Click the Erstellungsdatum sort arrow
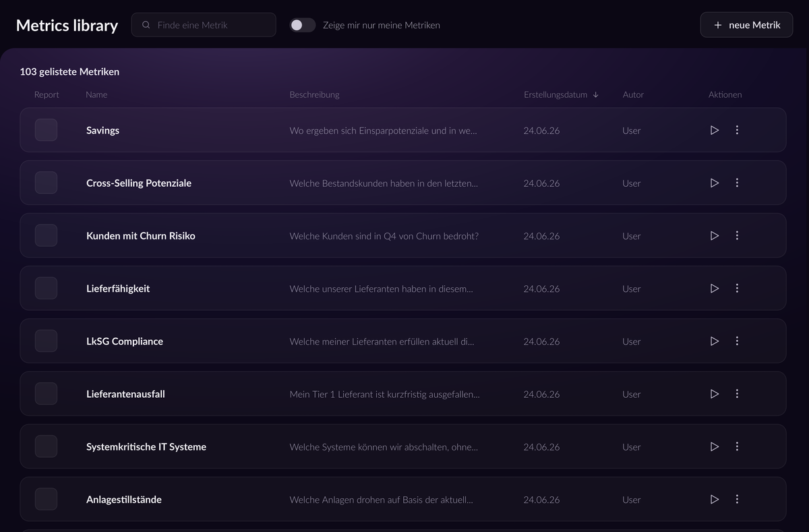The width and height of the screenshot is (809, 532). tap(596, 95)
